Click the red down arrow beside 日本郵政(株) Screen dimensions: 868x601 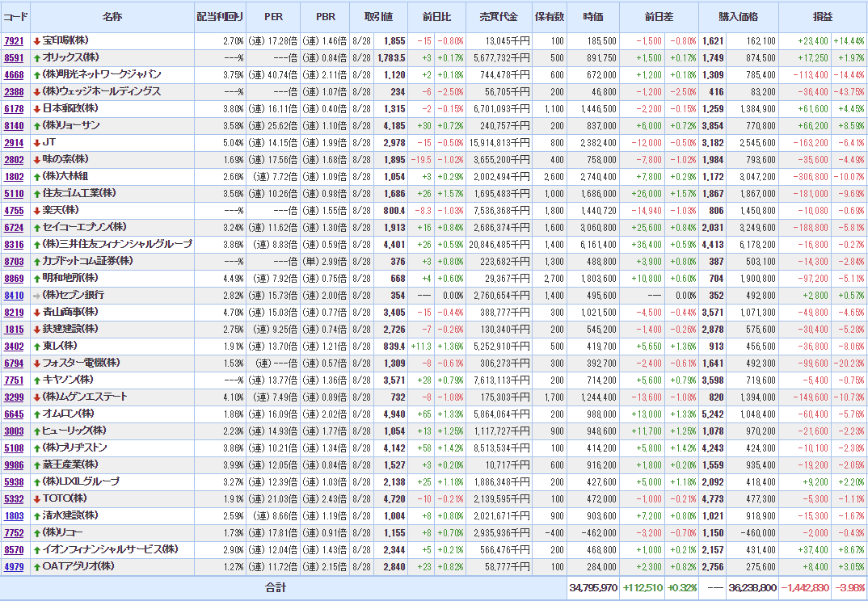click(37, 108)
